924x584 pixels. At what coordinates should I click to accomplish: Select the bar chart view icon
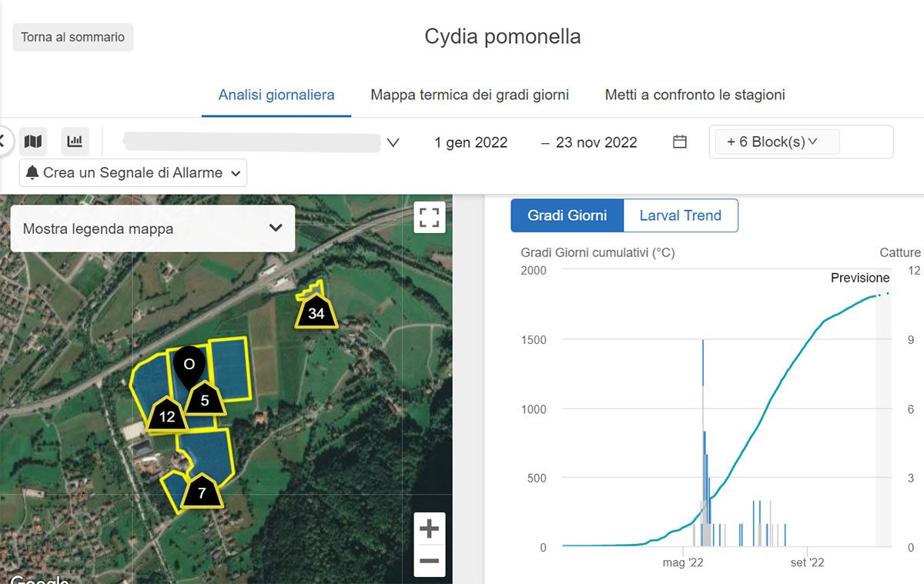tap(73, 141)
